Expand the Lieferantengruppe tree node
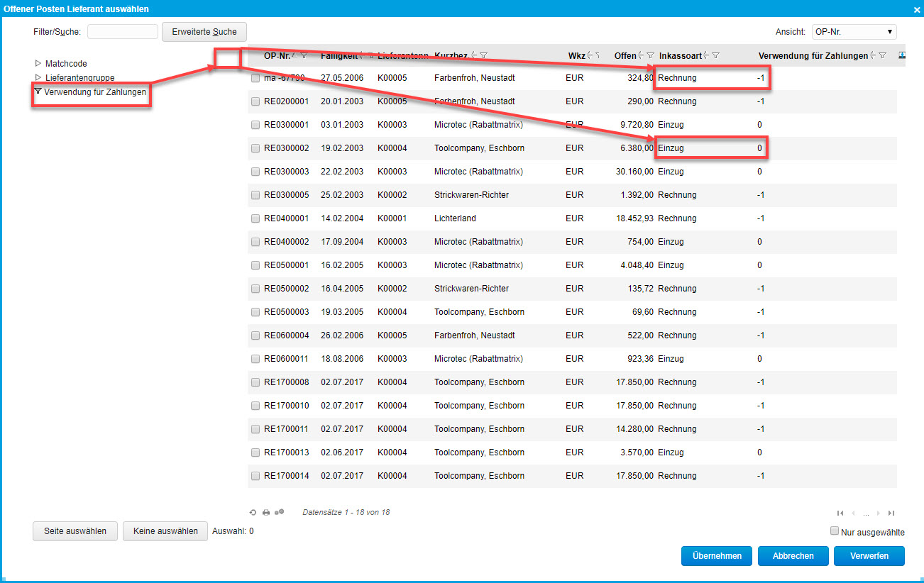Viewport: 924px width, 583px height. [x=38, y=77]
